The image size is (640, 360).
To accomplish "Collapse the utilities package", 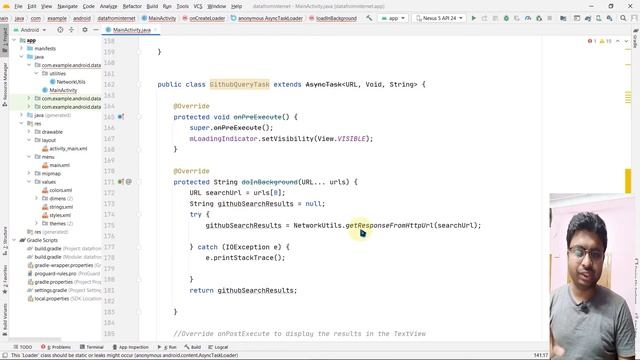I will click(36, 73).
